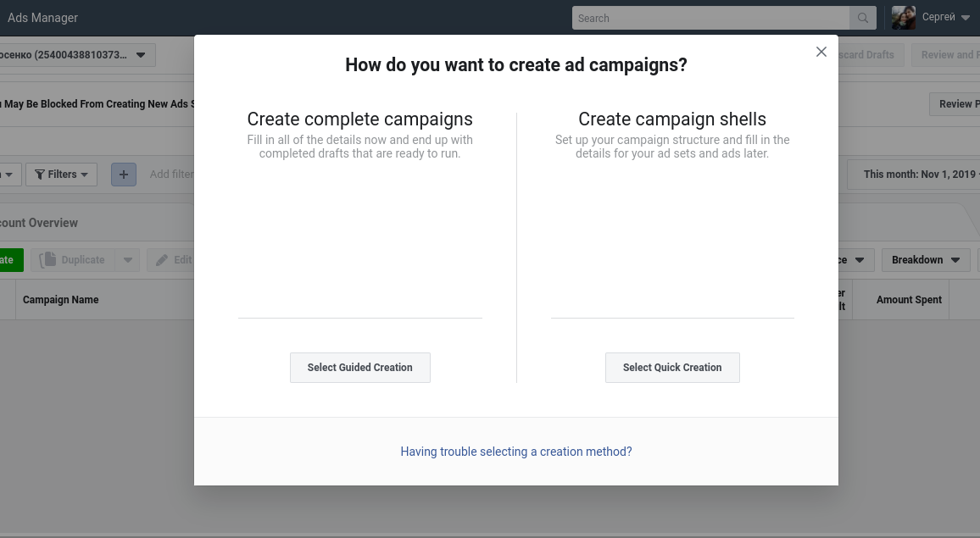The image size is (980, 538).
Task: Choose Select Guided Creation
Action: coord(359,368)
